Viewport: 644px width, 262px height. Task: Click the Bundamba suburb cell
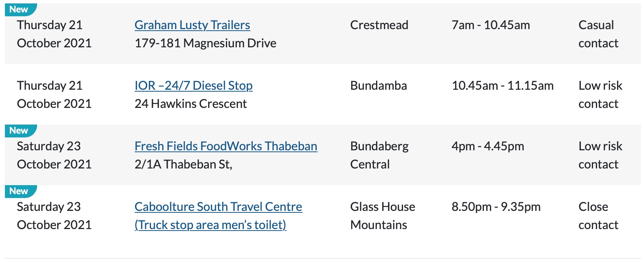(378, 86)
